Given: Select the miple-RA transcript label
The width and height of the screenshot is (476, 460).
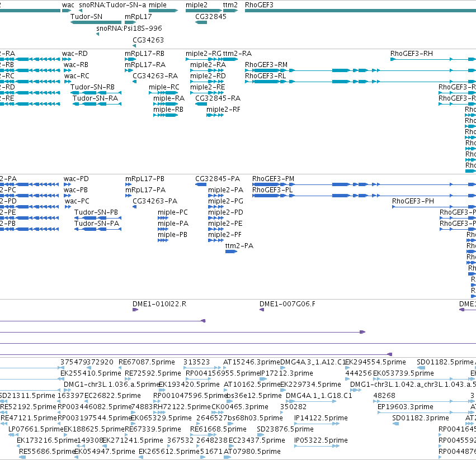Looking at the screenshot, I should point(169,98).
